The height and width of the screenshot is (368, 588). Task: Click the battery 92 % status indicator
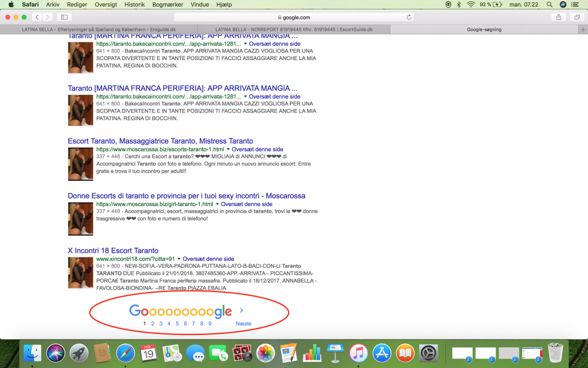[x=491, y=5]
